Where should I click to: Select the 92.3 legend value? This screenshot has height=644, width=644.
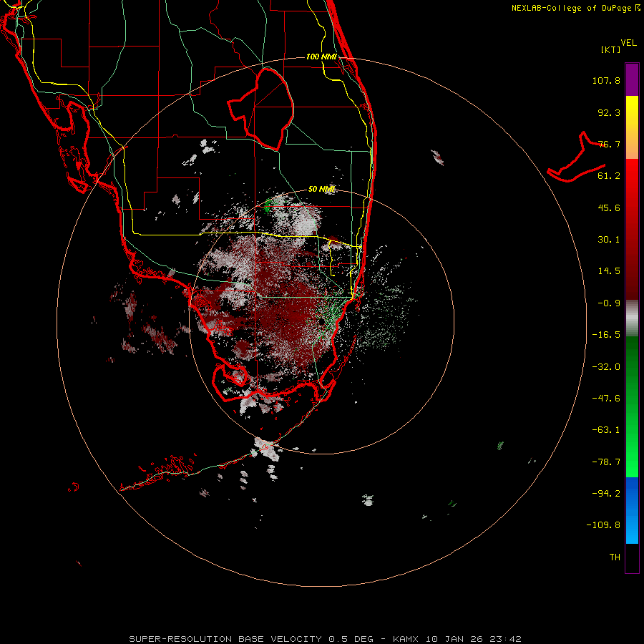[x=609, y=112]
